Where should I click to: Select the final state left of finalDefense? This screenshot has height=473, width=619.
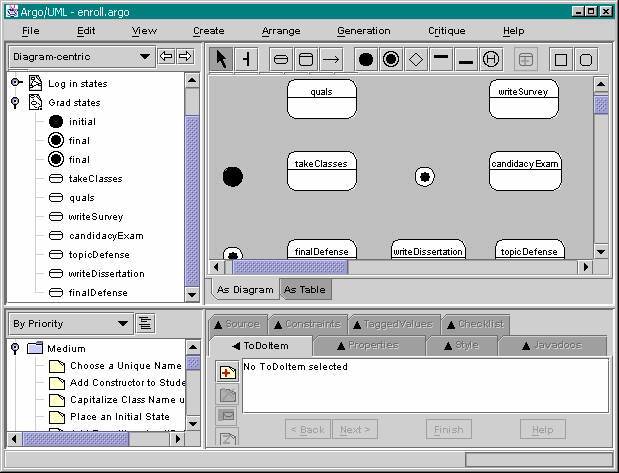tap(233, 253)
